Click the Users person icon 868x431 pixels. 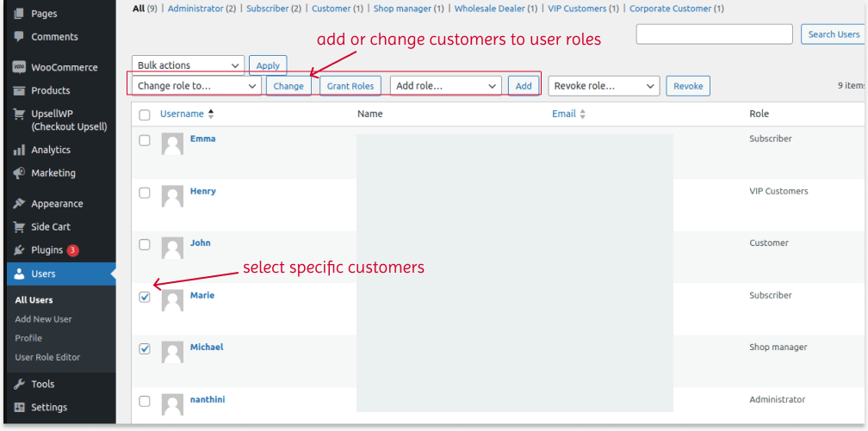point(19,274)
